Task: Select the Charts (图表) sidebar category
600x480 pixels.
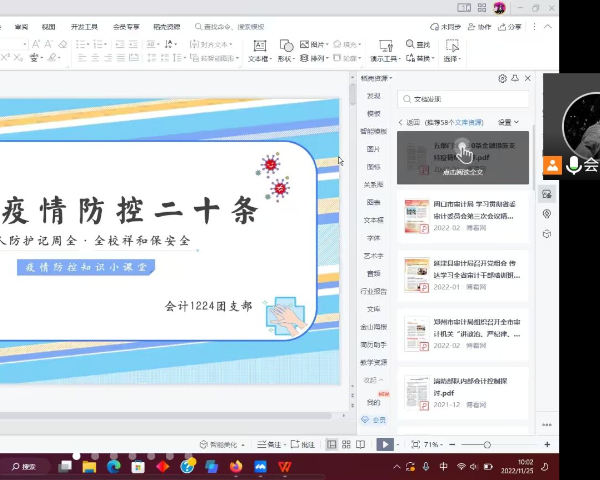Action: (374, 202)
